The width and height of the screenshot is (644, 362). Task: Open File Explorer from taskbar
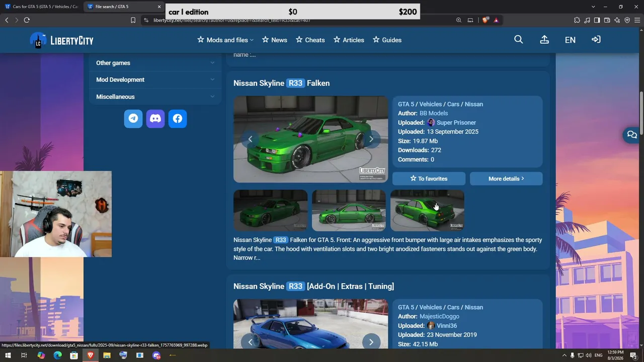click(107, 355)
